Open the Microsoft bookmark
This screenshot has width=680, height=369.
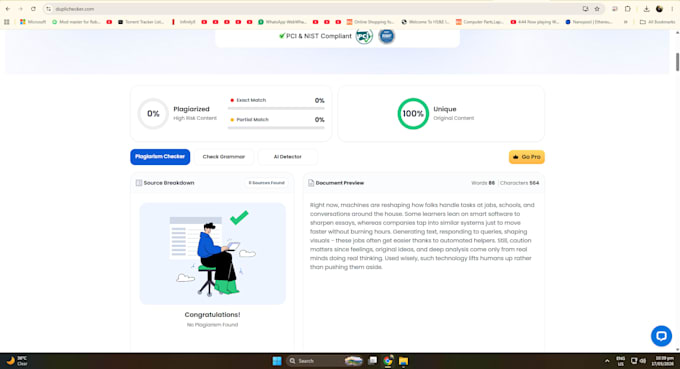(x=33, y=22)
